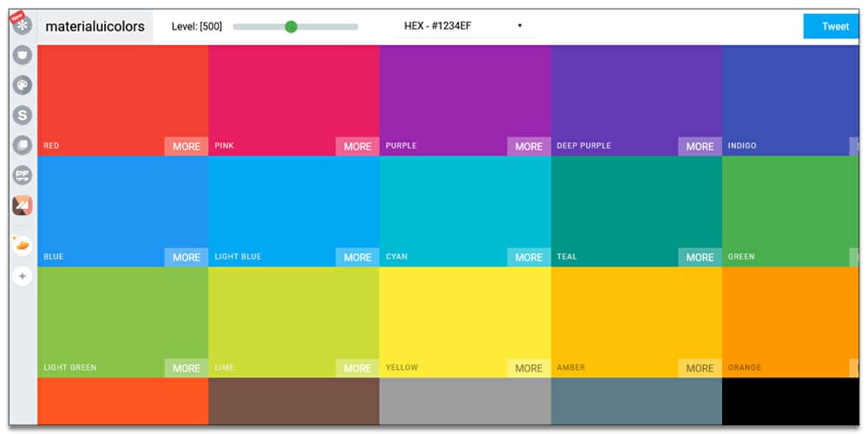Click MORE on the Cyan swatch
The image size is (868, 434).
529,258
